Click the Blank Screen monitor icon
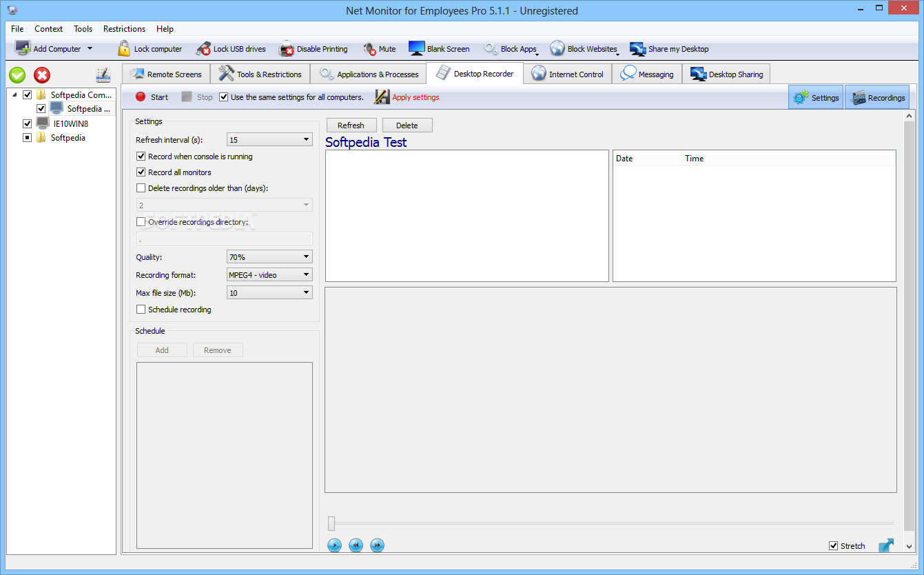Screen dimensions: 924x575 coord(416,48)
